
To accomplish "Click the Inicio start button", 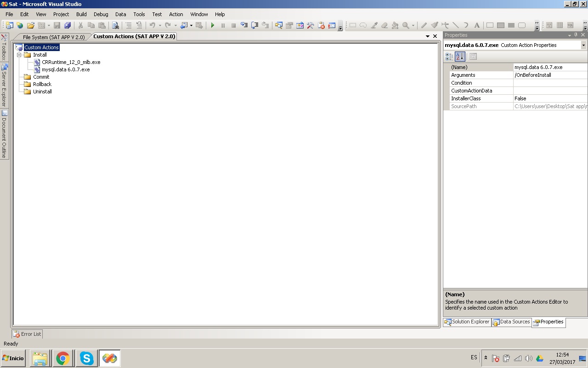I will point(13,358).
